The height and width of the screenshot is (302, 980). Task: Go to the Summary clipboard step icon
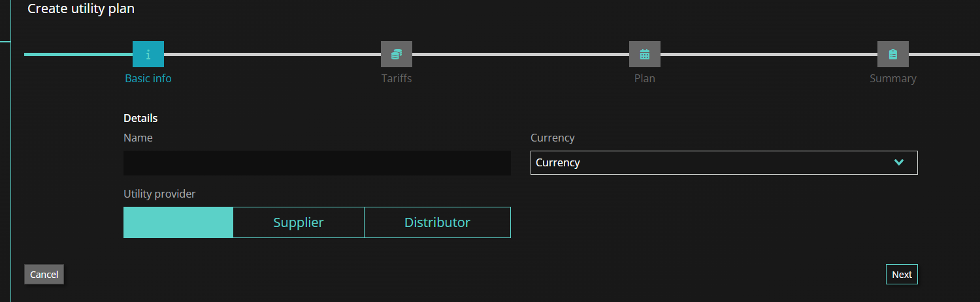893,54
